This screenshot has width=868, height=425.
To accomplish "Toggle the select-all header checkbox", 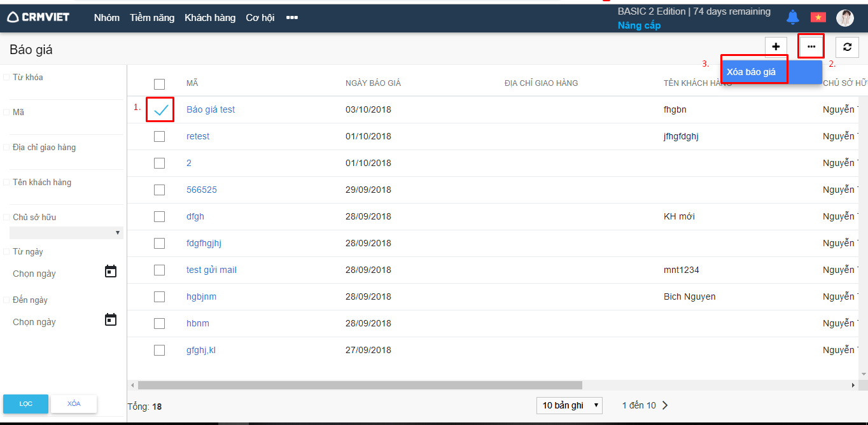I will pyautogui.click(x=159, y=83).
